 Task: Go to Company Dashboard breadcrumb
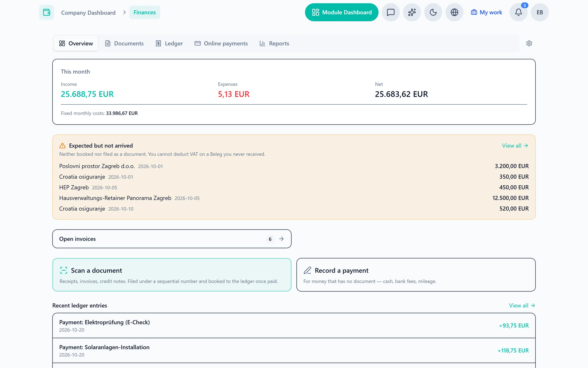[88, 13]
